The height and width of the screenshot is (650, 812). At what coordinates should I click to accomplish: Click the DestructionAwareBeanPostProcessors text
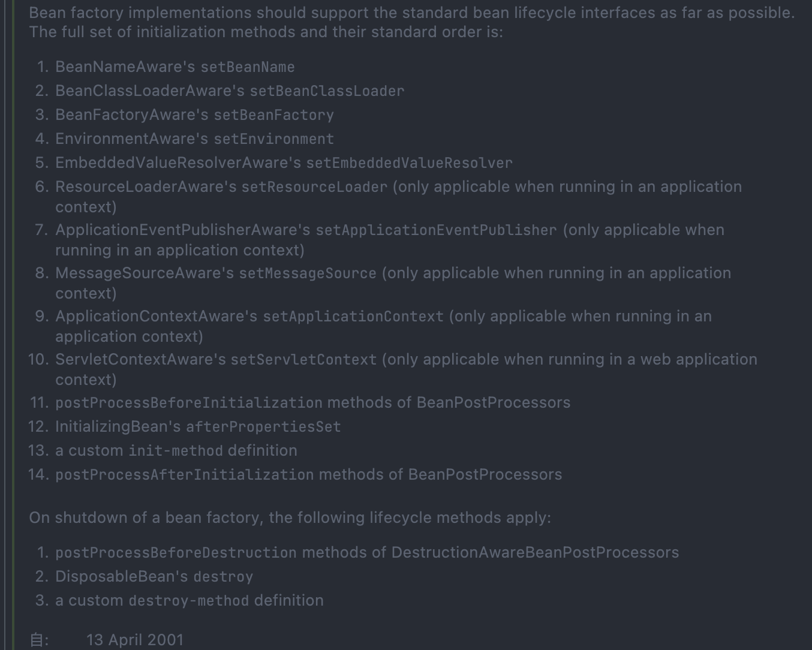535,553
